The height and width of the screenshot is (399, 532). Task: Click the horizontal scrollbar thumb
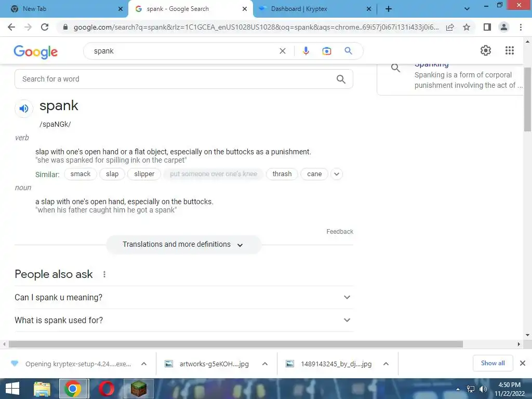pos(236,344)
